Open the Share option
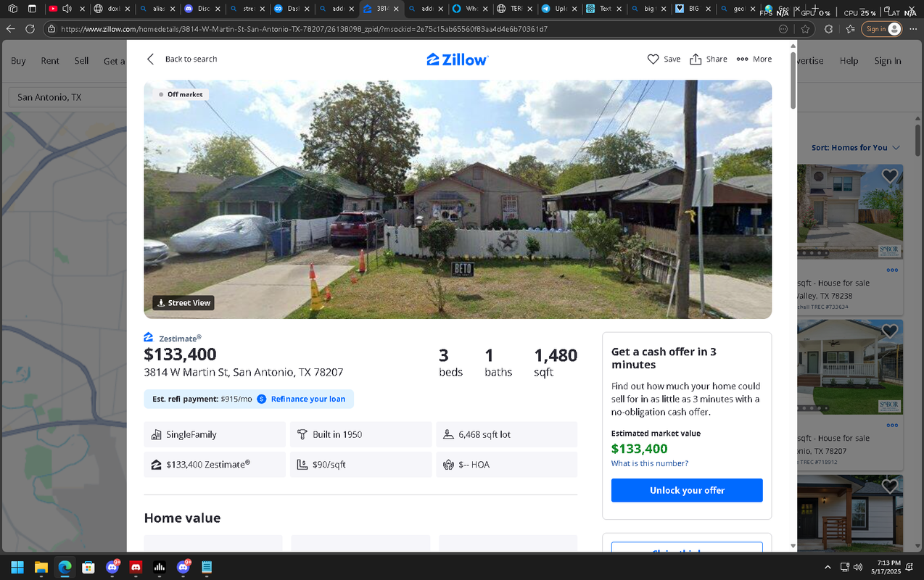Screen dimensions: 924x580 coord(708,59)
